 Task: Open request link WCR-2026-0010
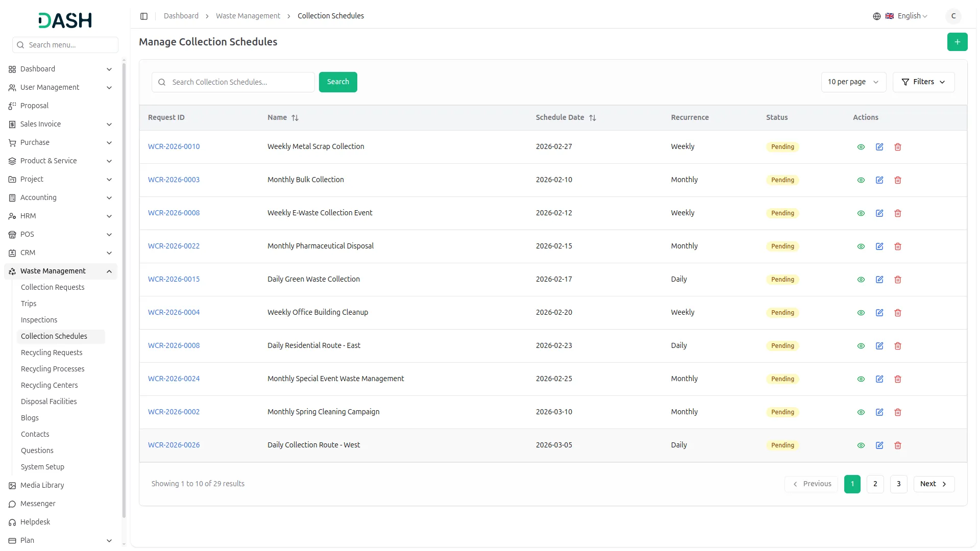tap(174, 146)
